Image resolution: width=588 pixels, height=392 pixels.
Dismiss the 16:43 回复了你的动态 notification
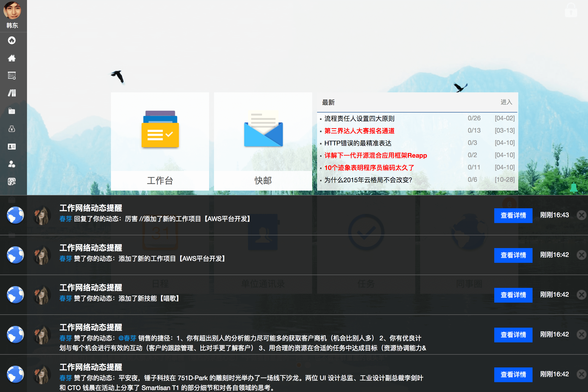pos(582,215)
